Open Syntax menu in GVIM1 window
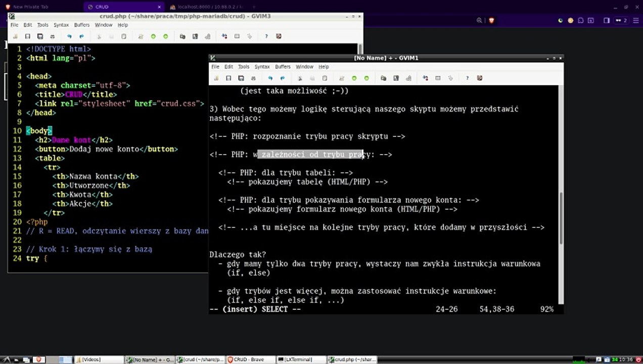643x364 pixels. [x=262, y=67]
